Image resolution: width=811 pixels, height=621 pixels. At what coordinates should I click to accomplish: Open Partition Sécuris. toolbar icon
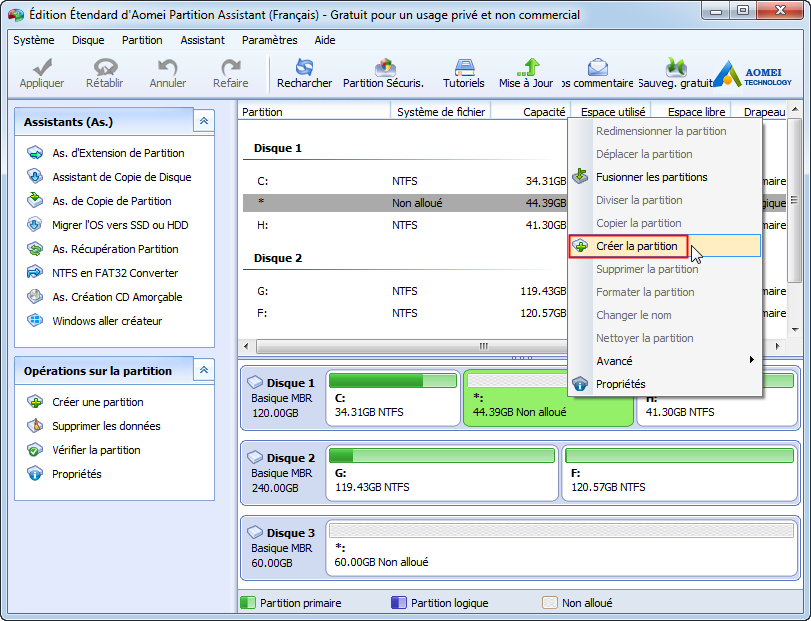point(385,67)
